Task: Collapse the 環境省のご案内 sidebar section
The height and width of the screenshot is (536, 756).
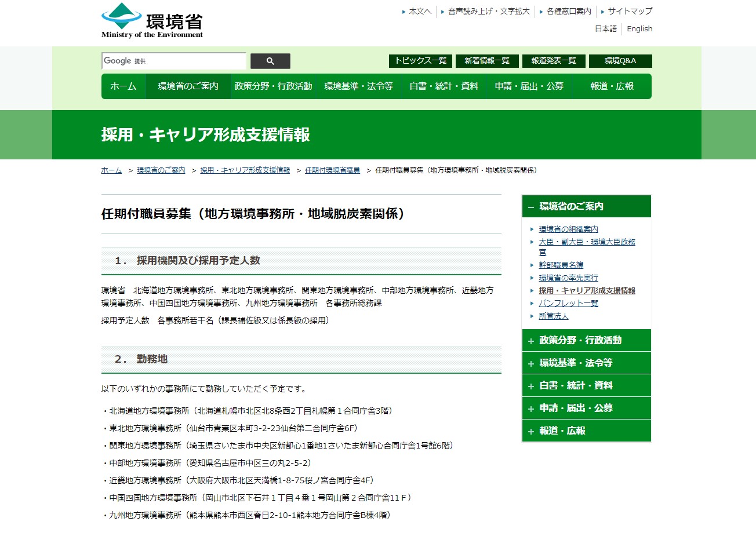Action: tap(586, 206)
